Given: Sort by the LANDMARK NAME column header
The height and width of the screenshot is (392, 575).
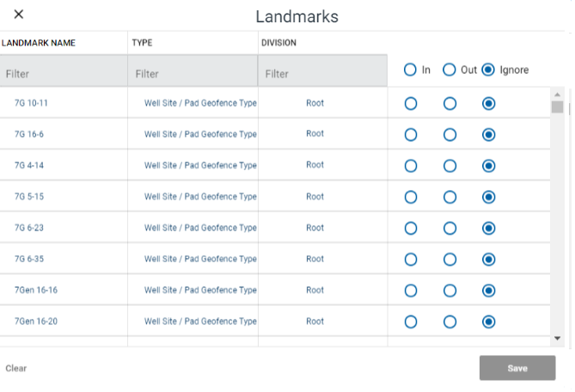Looking at the screenshot, I should point(39,43).
